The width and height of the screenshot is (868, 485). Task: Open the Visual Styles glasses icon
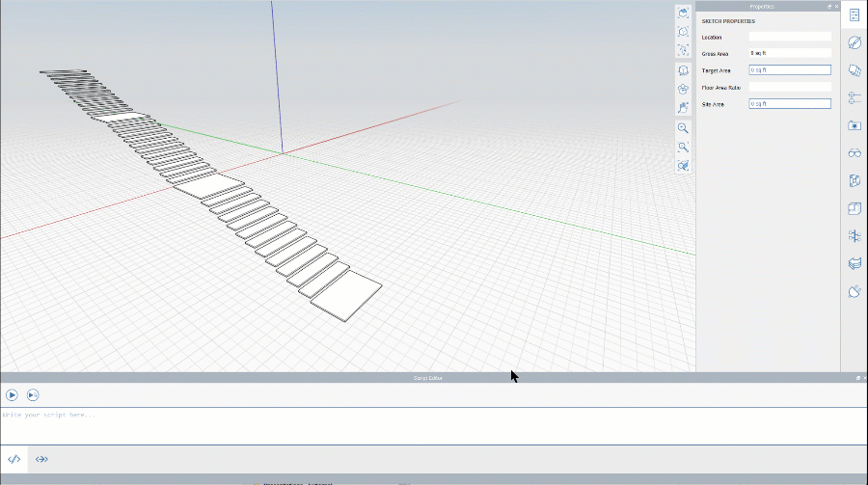click(x=854, y=153)
